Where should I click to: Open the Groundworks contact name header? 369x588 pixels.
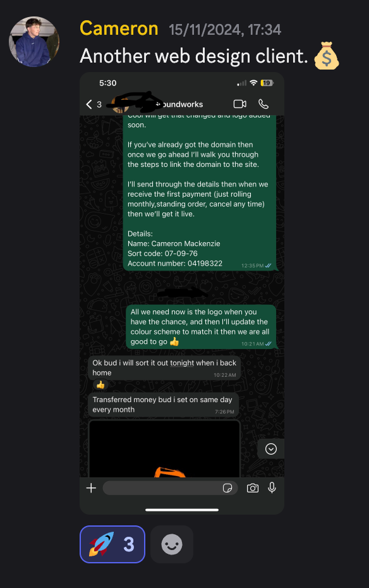pos(179,104)
